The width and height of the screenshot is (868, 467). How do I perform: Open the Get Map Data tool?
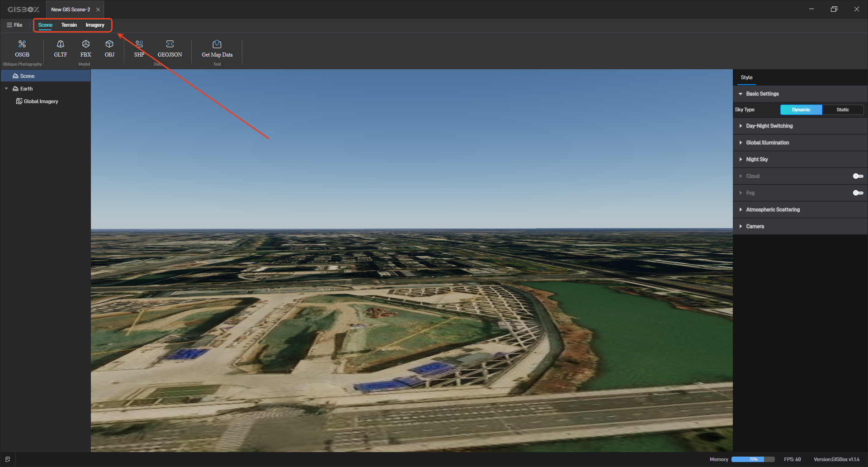pos(217,48)
